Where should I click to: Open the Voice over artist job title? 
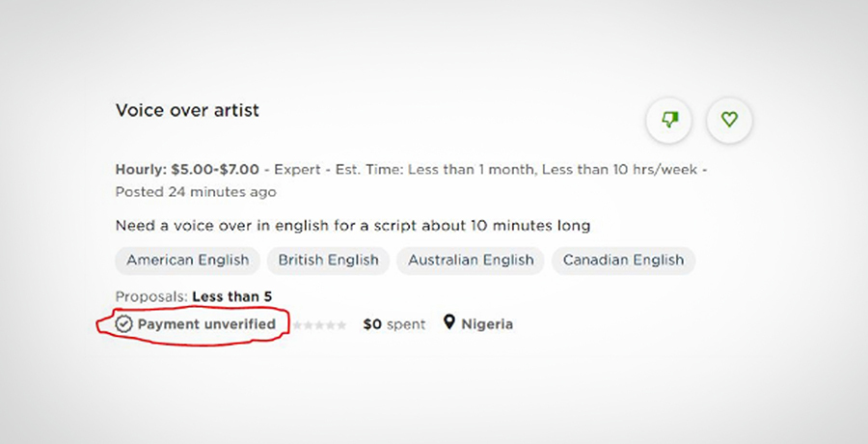pyautogui.click(x=187, y=110)
